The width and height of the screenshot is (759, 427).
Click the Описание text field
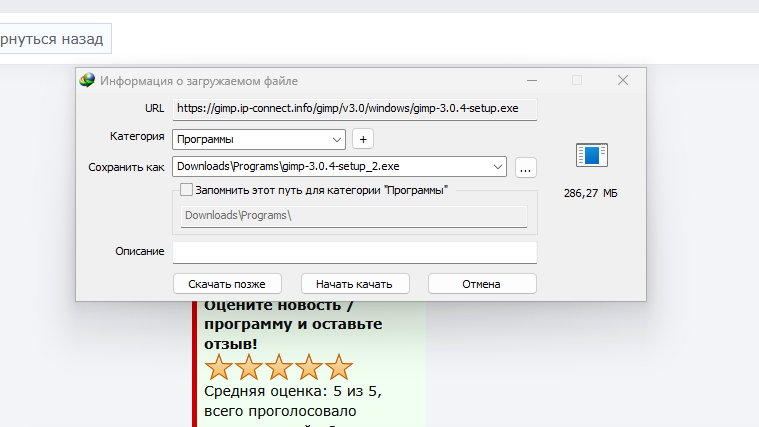click(354, 252)
